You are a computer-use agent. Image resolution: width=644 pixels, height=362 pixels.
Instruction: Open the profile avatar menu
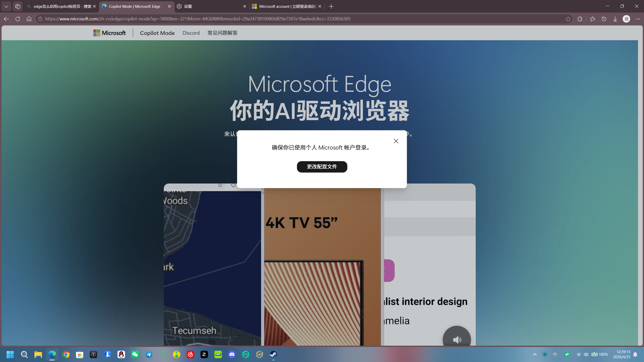(626, 19)
